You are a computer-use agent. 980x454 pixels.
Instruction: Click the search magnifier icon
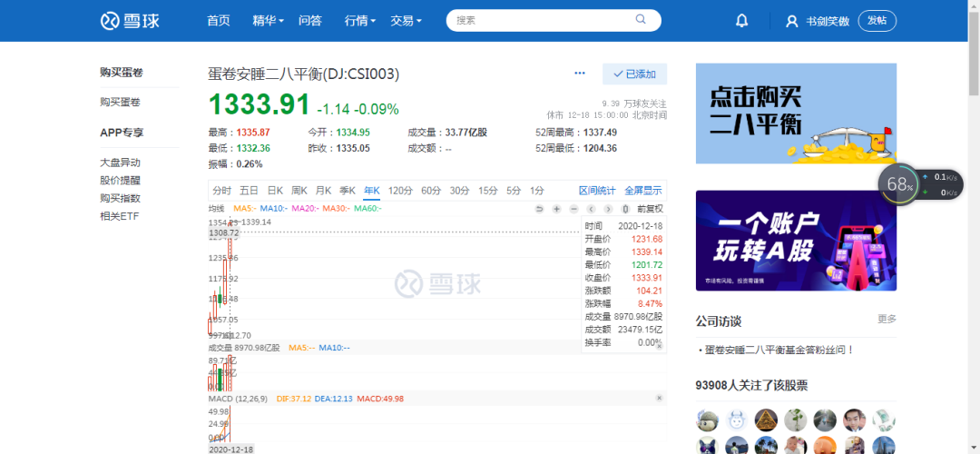coord(641,19)
